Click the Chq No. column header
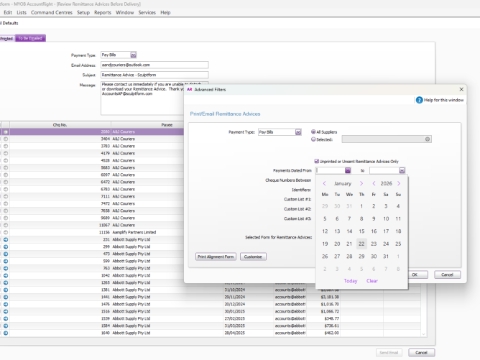This screenshot has width=480, height=360. coord(60,125)
